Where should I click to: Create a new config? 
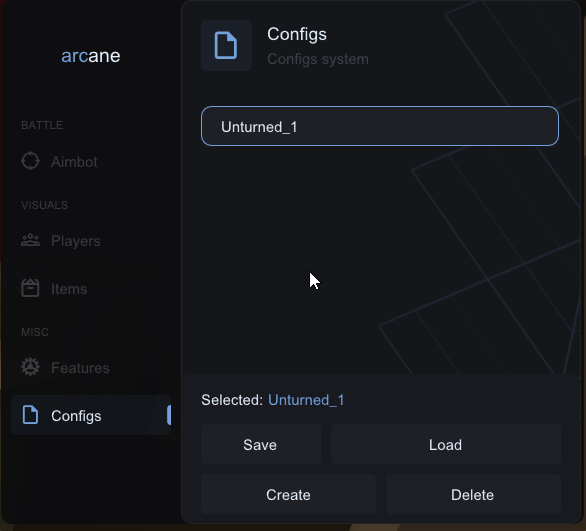click(289, 494)
